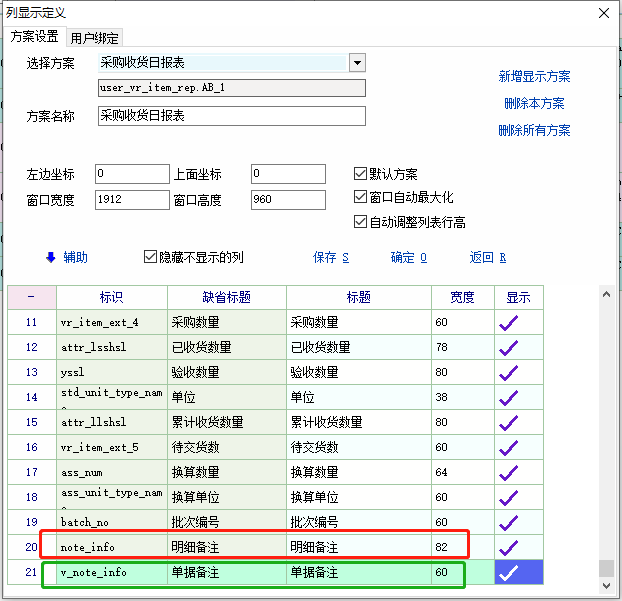Toggle 窗口自动最大化 checkbox

click(x=361, y=198)
